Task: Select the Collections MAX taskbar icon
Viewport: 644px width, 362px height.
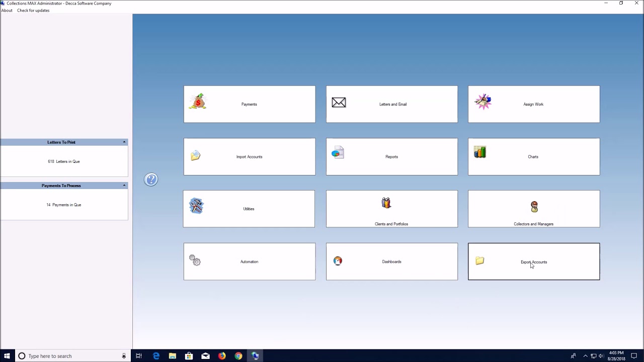Action: tap(255, 356)
